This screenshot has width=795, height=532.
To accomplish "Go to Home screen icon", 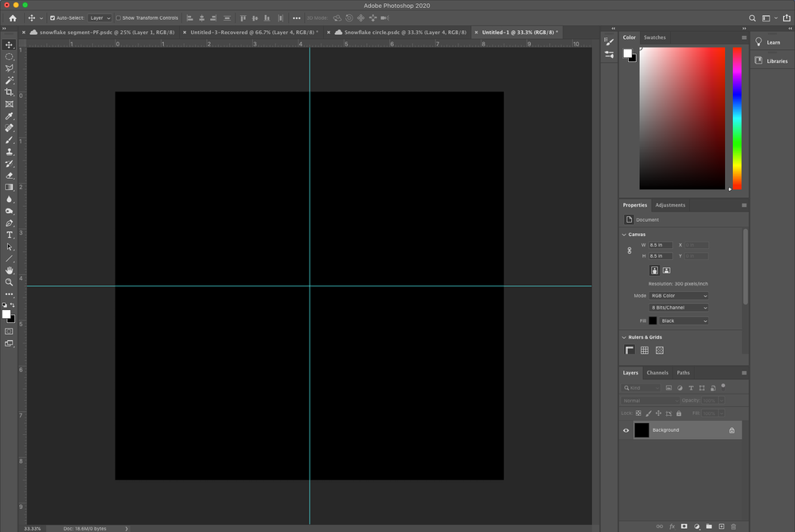I will coord(13,18).
